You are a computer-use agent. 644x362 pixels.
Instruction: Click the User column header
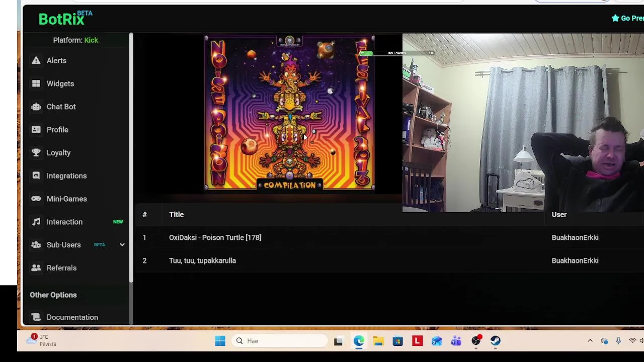pos(559,214)
